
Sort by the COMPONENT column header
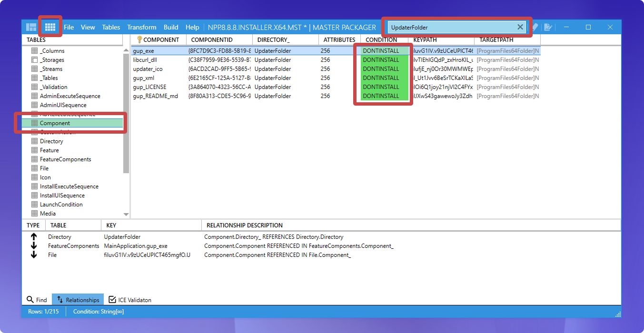[x=161, y=40]
